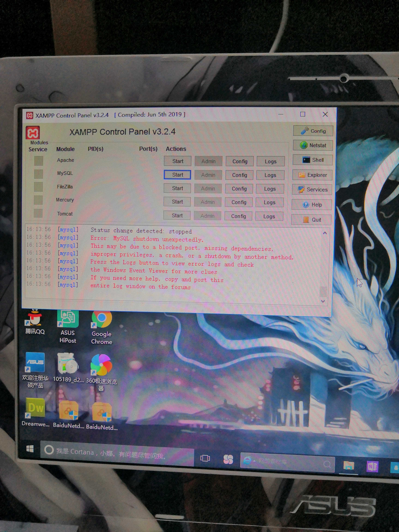Select the first BaiduNetd desktop icon
This screenshot has width=399, height=532.
point(69,415)
